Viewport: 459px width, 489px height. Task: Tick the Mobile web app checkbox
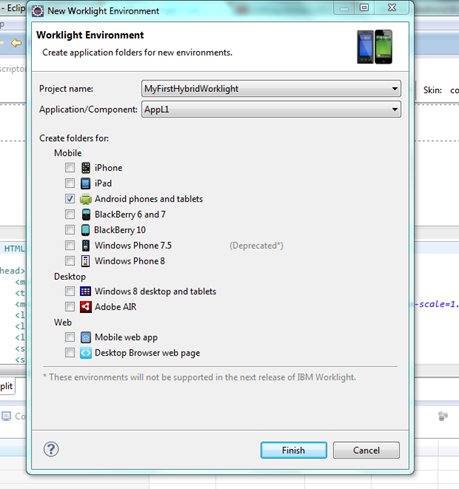(x=70, y=337)
